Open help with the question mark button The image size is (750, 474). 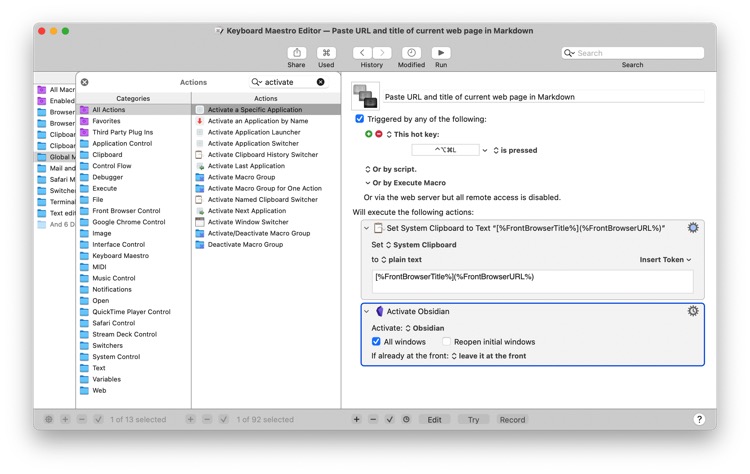pyautogui.click(x=699, y=419)
